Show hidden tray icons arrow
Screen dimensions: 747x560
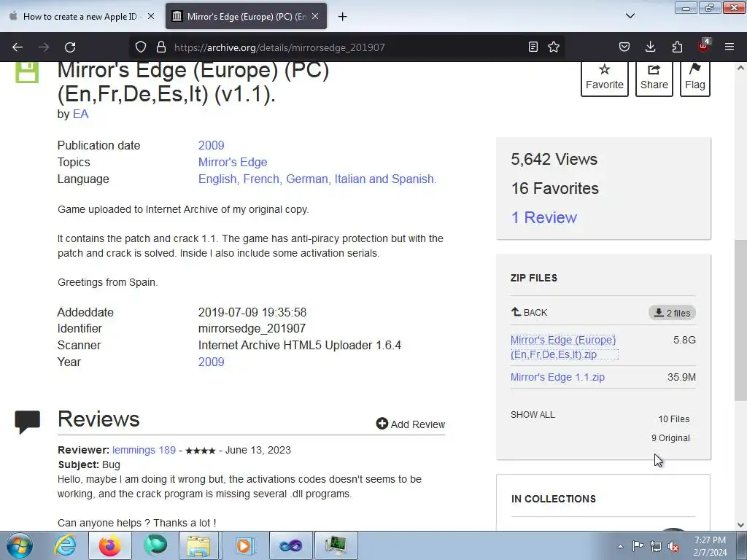[620, 546]
